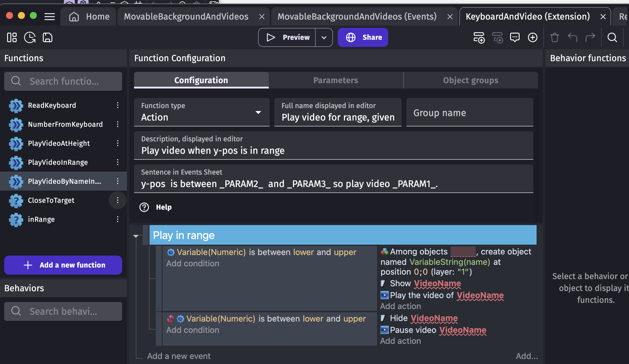This screenshot has width=629, height=364.
Task: Click the Group name input field
Action: (x=470, y=112)
